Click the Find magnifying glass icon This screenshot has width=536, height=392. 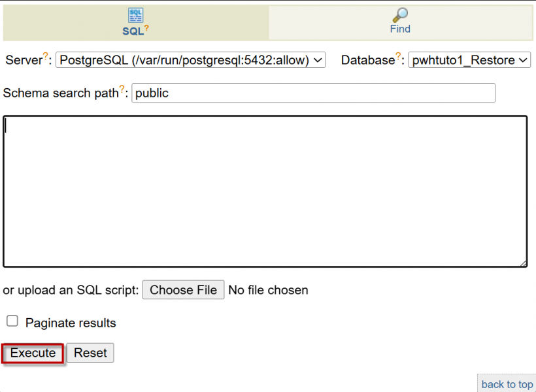(x=400, y=15)
